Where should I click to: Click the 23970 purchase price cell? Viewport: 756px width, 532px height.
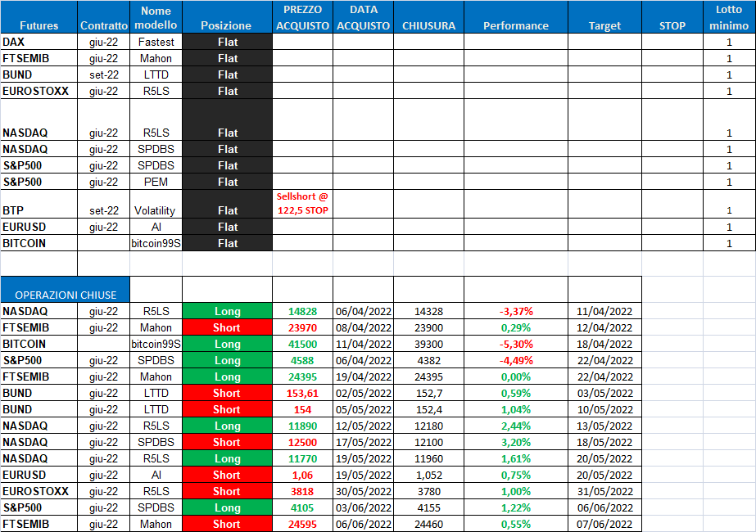[302, 327]
